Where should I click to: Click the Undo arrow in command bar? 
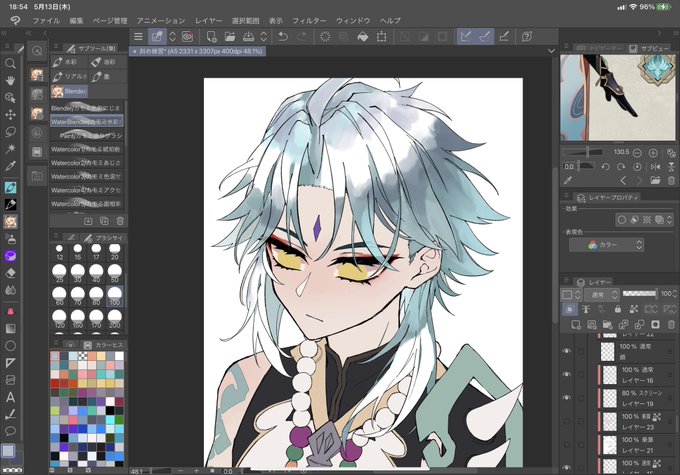(x=283, y=37)
